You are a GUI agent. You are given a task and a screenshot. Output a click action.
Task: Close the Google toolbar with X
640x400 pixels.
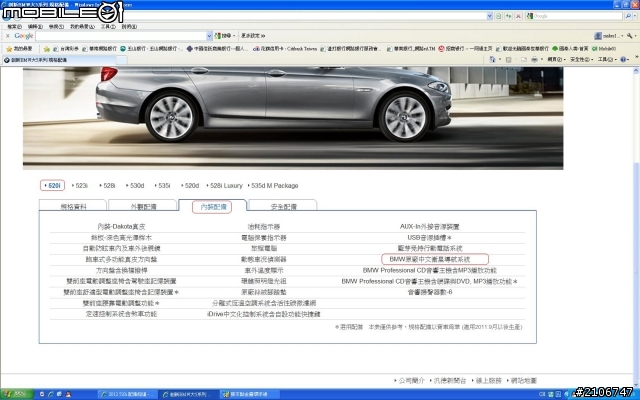click(7, 36)
